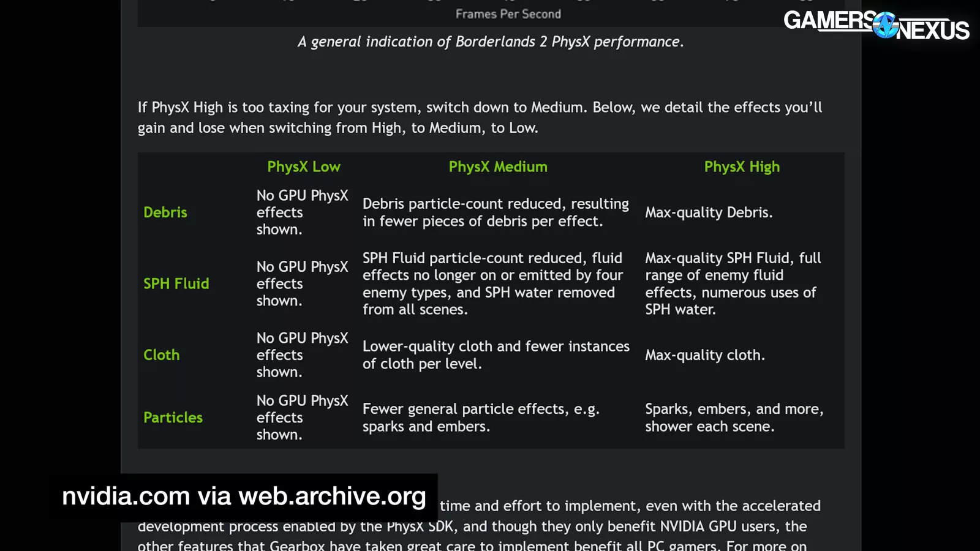Click the Borderlands 2 PhysX performance caption

point(490,42)
